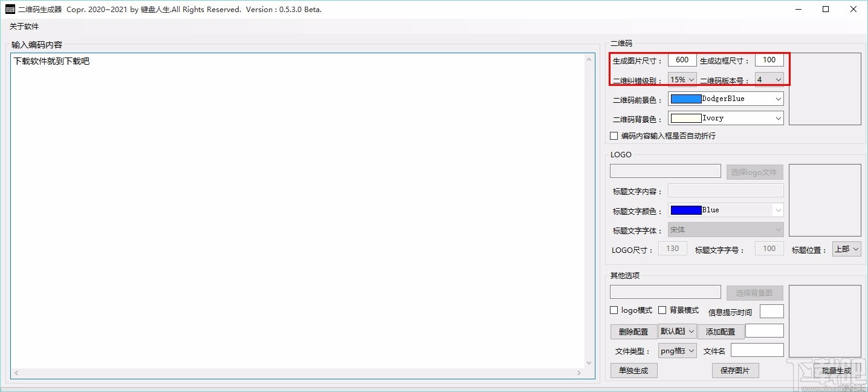The height and width of the screenshot is (392, 868).
Task: Click the 标题文字字号 field showing 100
Action: point(769,249)
